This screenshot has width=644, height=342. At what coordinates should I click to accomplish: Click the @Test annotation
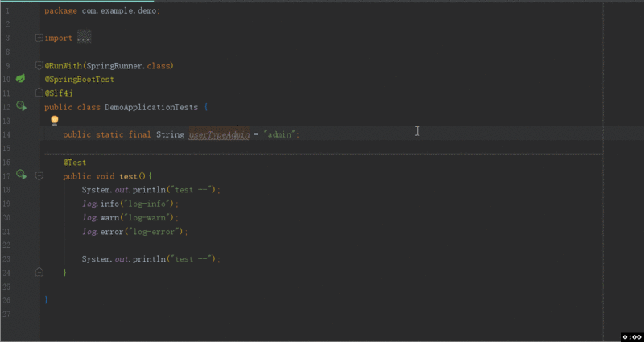(75, 162)
